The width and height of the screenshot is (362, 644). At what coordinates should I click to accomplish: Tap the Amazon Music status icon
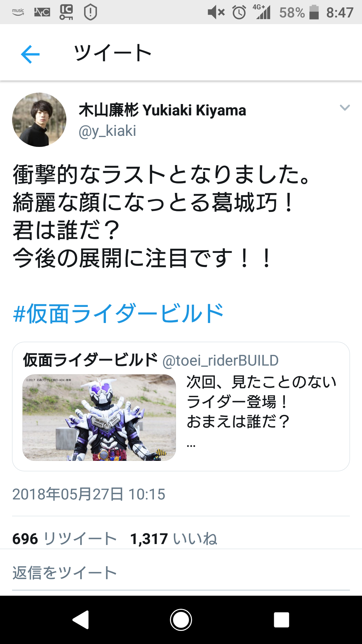pyautogui.click(x=18, y=12)
